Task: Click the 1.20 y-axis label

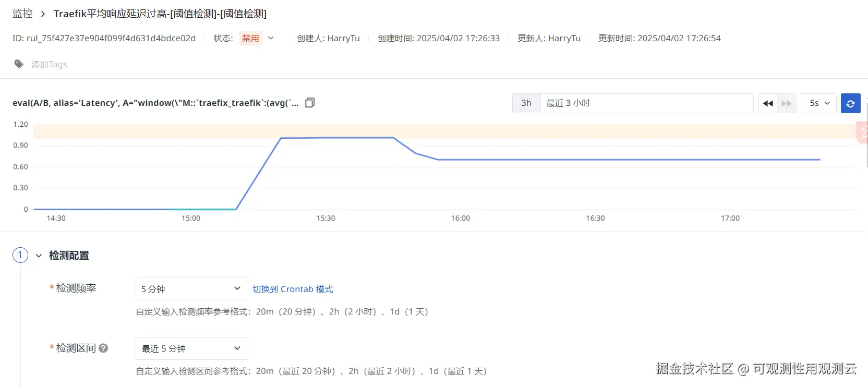Action: click(x=20, y=124)
